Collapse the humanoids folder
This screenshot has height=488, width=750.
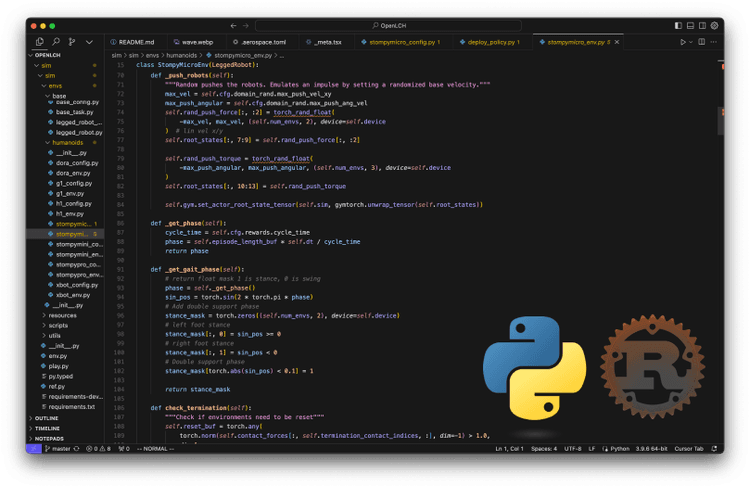click(66, 143)
